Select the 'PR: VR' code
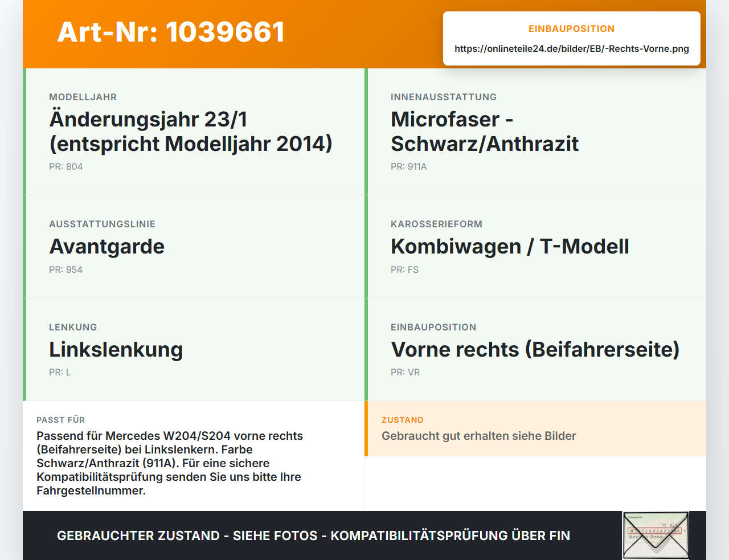This screenshot has width=729, height=560. pyautogui.click(x=406, y=373)
